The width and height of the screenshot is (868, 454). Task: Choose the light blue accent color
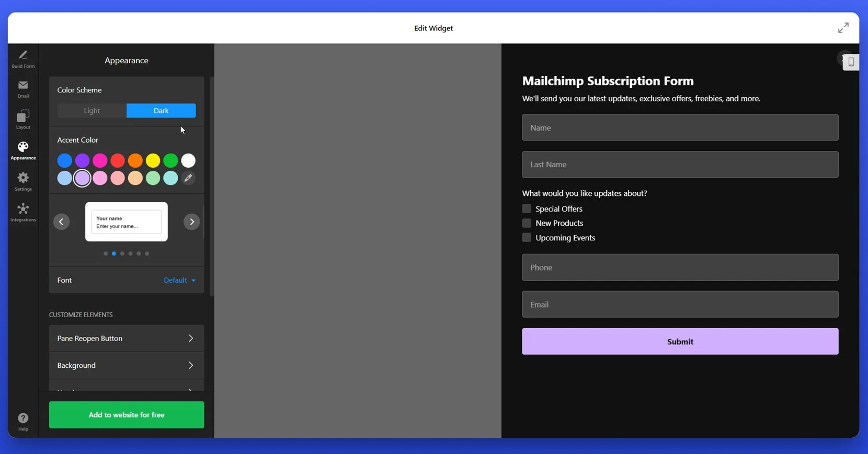point(65,178)
